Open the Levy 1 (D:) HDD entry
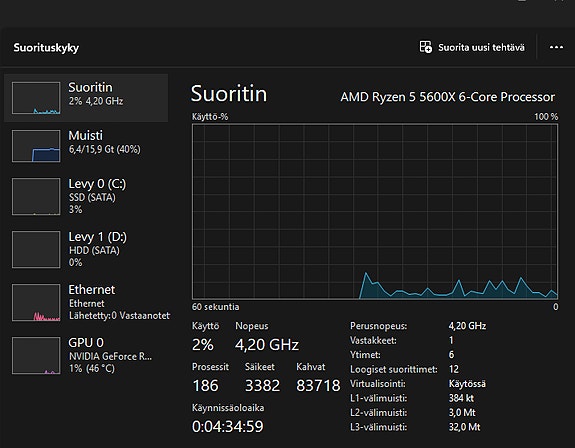 coord(86,249)
